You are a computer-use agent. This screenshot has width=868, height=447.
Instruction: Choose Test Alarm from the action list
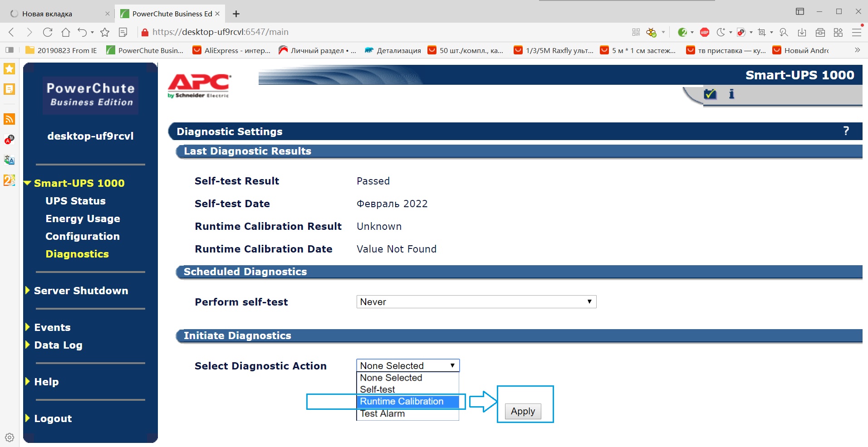point(408,413)
